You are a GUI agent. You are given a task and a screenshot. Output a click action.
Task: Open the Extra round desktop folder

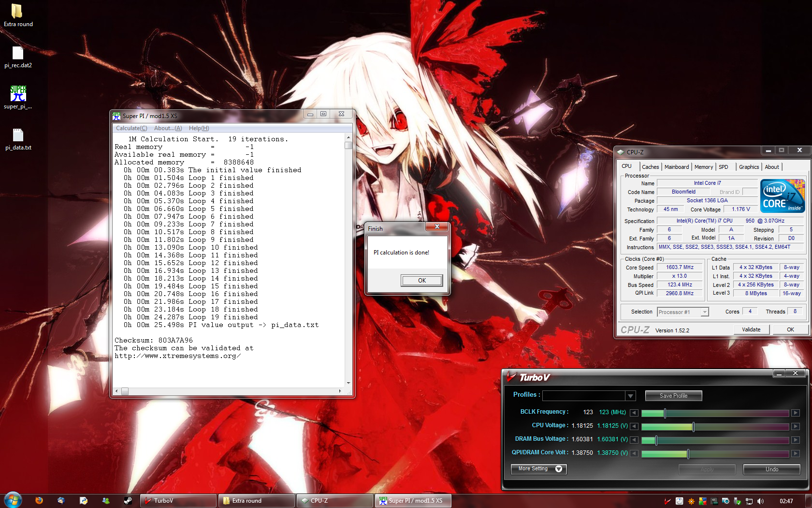pyautogui.click(x=17, y=12)
